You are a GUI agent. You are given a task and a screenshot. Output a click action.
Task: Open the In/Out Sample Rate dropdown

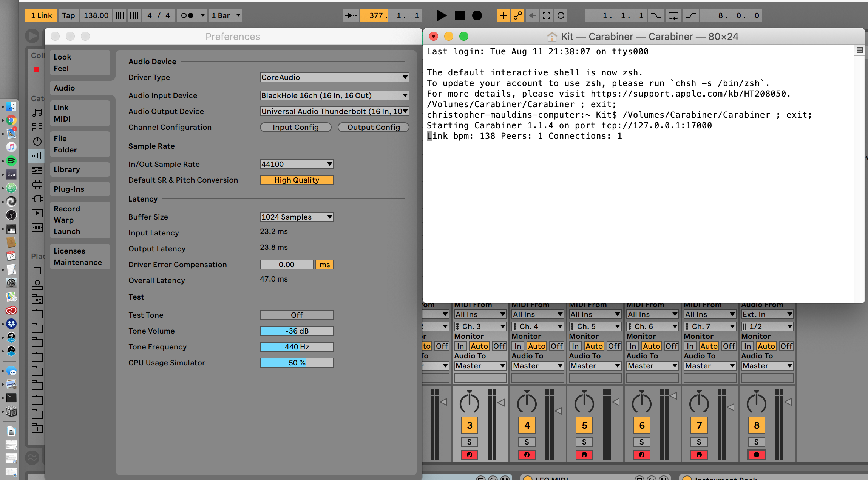(297, 164)
